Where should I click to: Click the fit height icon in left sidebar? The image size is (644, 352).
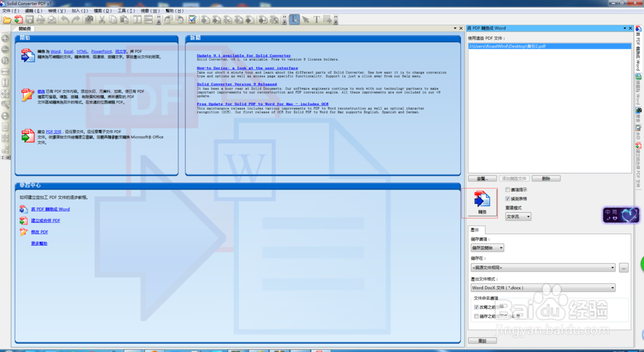coord(5,83)
